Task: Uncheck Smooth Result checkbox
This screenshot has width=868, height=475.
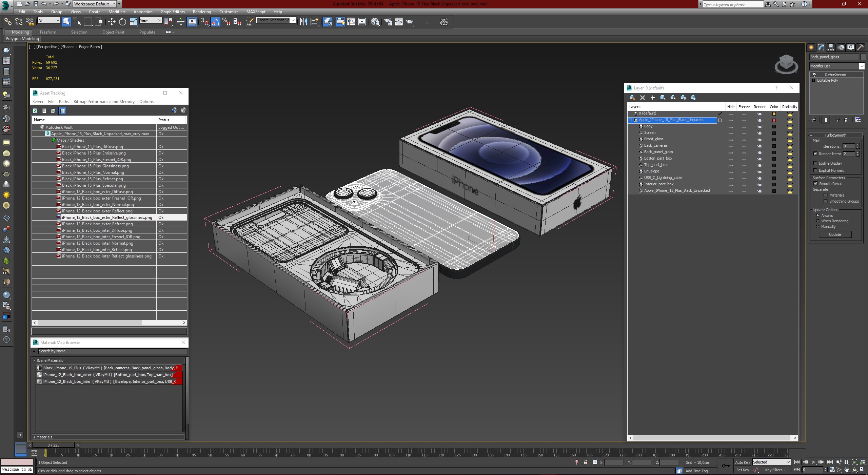Action: [x=815, y=184]
